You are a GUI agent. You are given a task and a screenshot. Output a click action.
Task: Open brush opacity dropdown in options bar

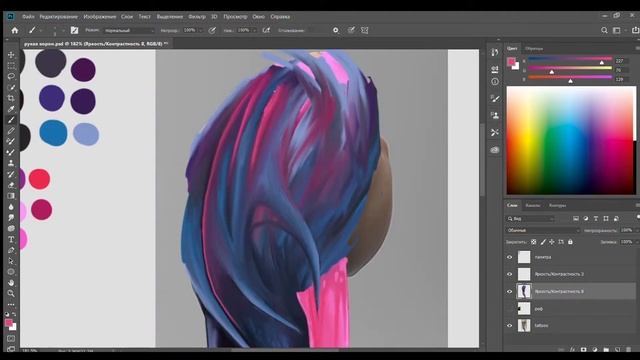(x=201, y=30)
